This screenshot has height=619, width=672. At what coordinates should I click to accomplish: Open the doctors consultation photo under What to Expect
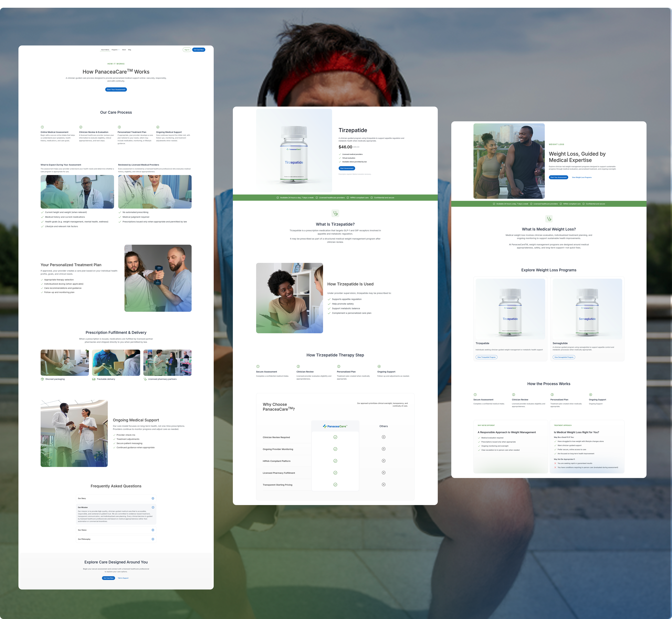tap(77, 192)
